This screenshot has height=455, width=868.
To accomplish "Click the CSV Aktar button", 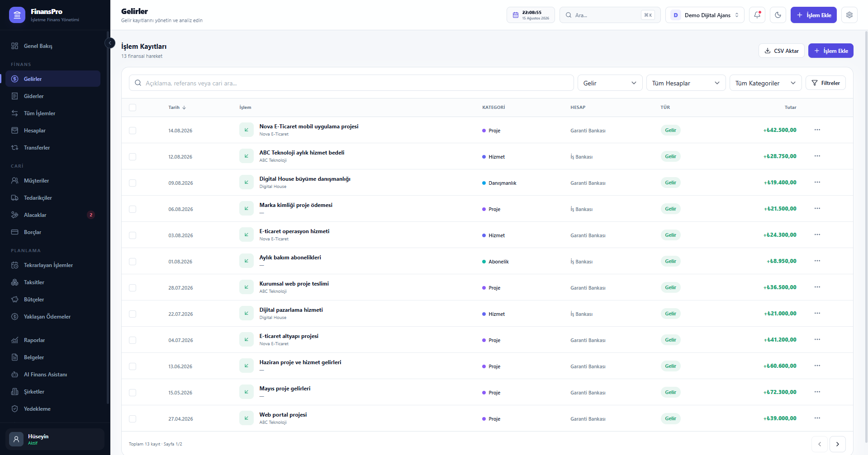I will tap(782, 51).
